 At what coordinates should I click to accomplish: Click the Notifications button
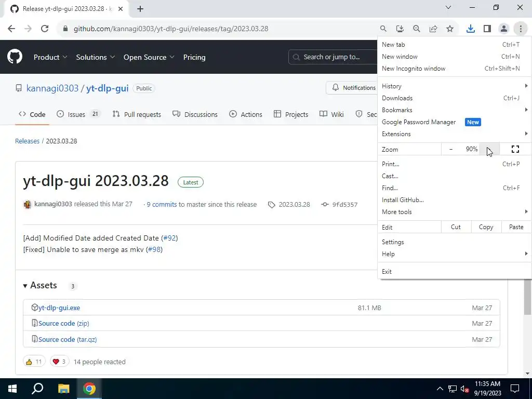[x=352, y=88]
